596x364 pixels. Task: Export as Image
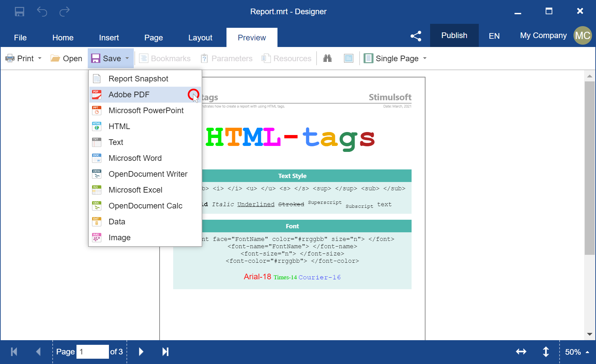point(145,238)
